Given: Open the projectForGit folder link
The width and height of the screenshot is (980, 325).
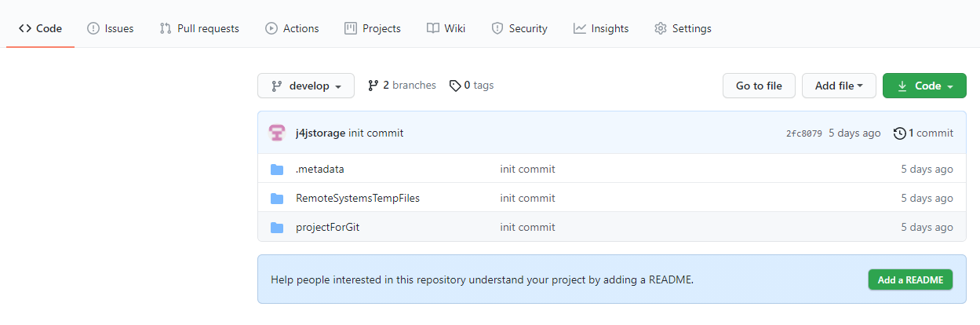Looking at the screenshot, I should [x=327, y=228].
